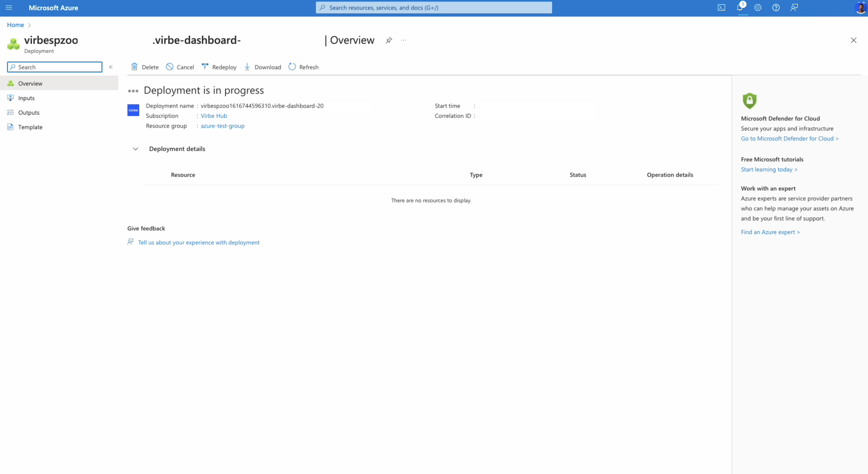Screen dimensions: 868x474
Task: Click the Redeploy button
Action: click(219, 67)
